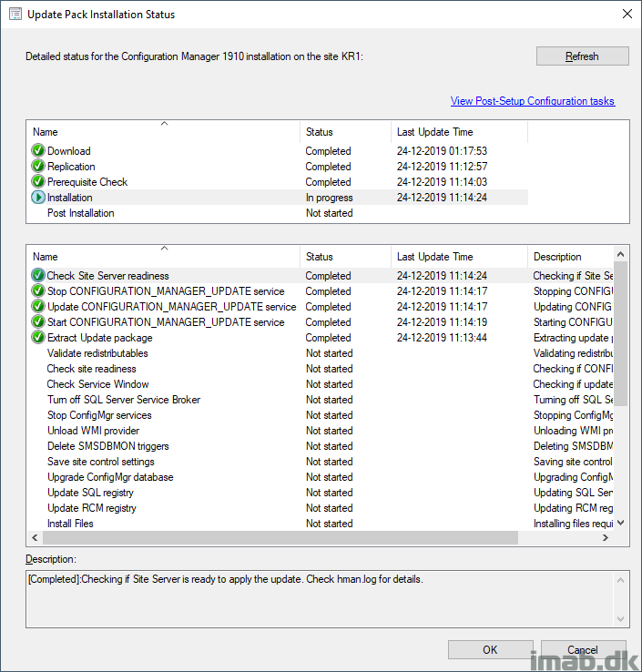Click the lower list horizontal scrollbar thumb

click(280, 537)
